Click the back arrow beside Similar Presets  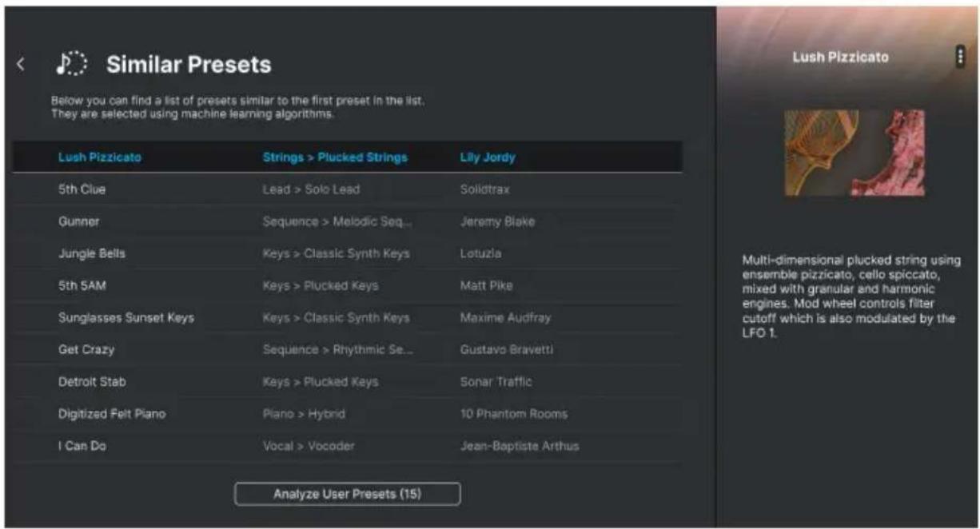[x=22, y=65]
